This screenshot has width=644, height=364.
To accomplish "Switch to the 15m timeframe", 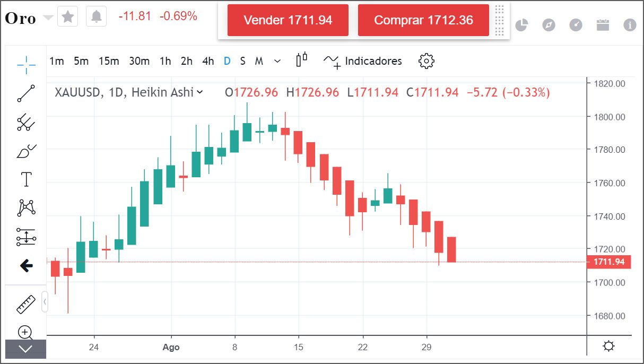I will coord(109,61).
